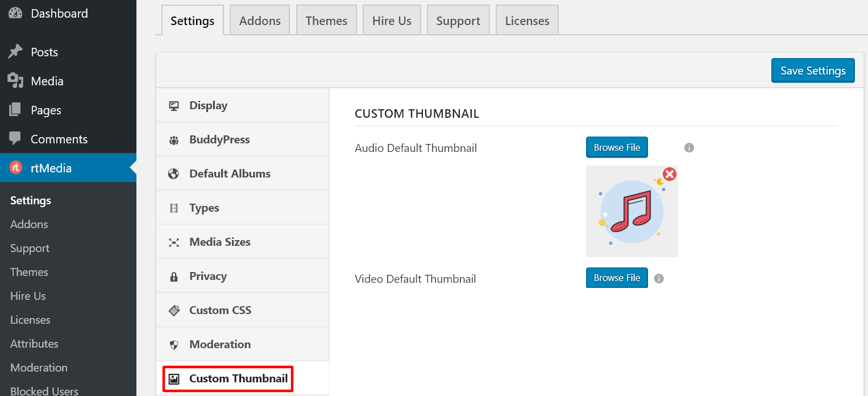Switch to the Addons tab

(x=259, y=20)
